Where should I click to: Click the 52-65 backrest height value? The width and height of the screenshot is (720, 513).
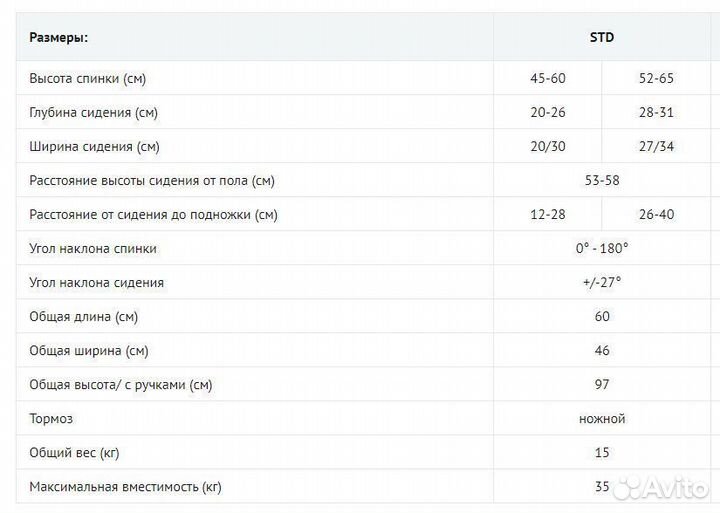(x=656, y=78)
